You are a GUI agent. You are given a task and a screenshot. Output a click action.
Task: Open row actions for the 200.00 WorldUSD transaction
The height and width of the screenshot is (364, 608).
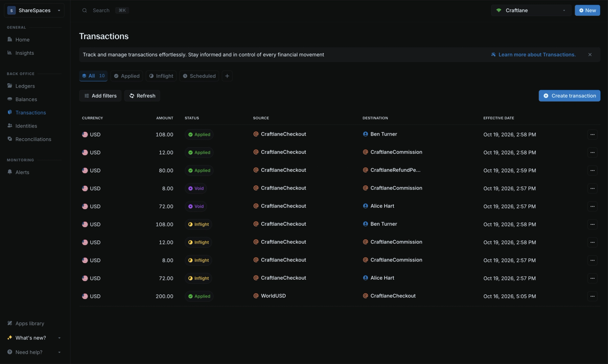[592, 296]
